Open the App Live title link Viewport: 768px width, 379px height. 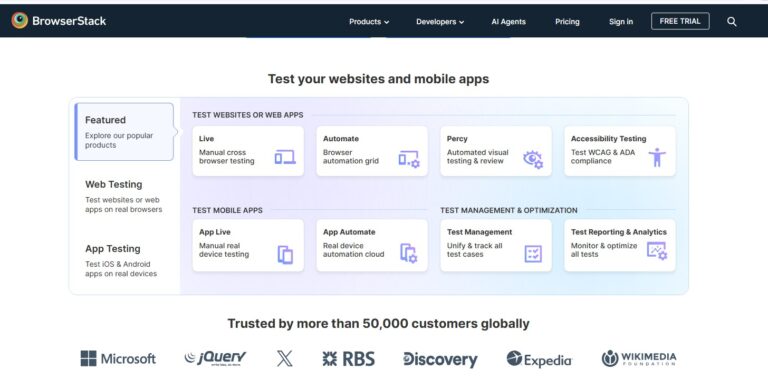click(215, 232)
